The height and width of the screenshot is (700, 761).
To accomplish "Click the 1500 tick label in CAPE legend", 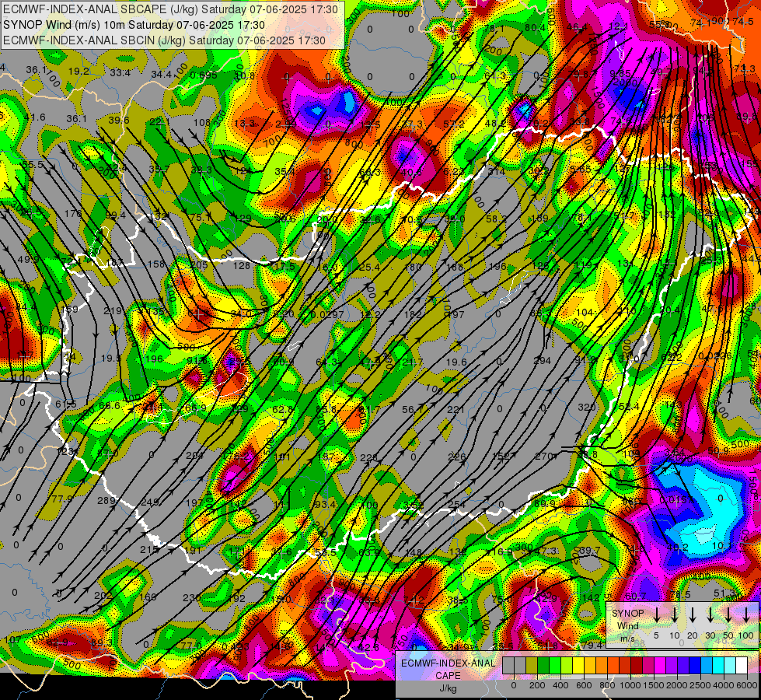I will [x=654, y=685].
